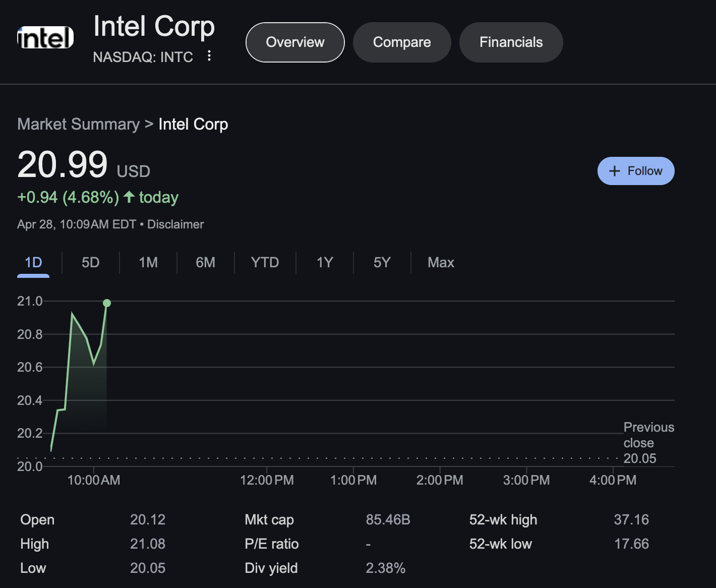
Task: Click the +0.94 (4.68%) change text
Action: click(x=68, y=197)
